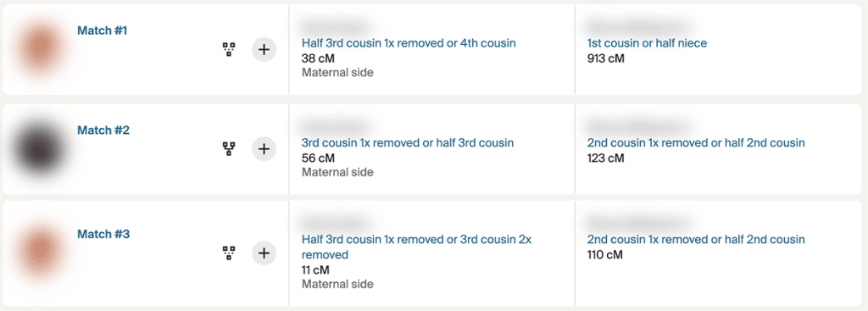Click the plus button in the Match #3 row
The width and height of the screenshot is (868, 311).
tap(264, 253)
